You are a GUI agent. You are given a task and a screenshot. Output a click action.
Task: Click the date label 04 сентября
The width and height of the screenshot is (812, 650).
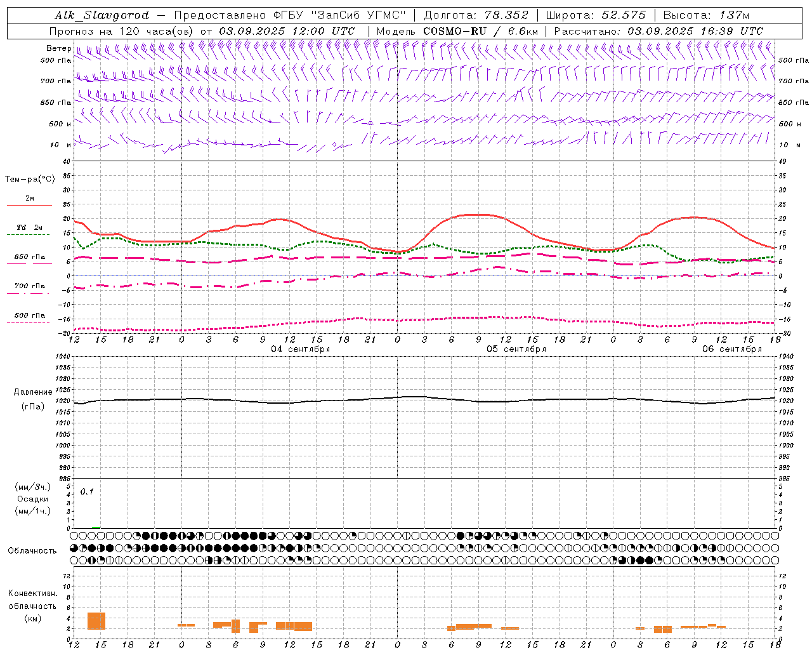click(301, 349)
